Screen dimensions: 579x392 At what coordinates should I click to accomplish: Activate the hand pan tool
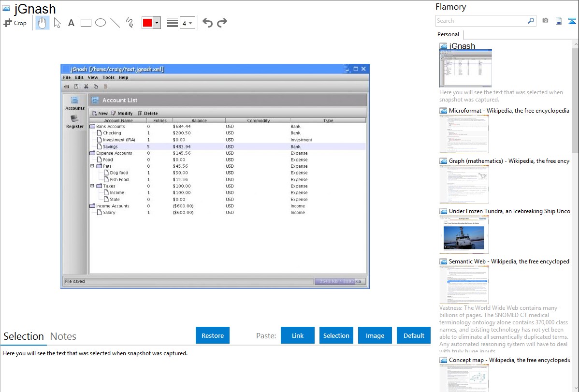tap(42, 23)
